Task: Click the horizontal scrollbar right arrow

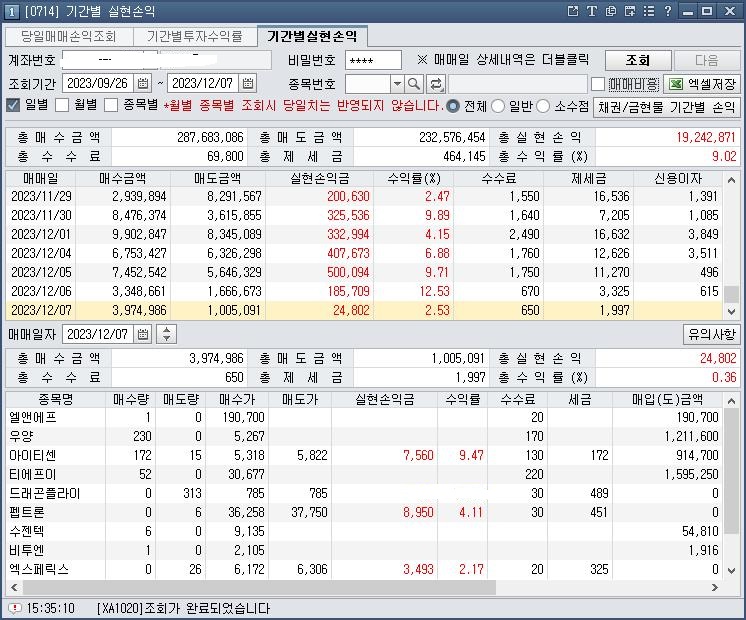Action: click(715, 588)
